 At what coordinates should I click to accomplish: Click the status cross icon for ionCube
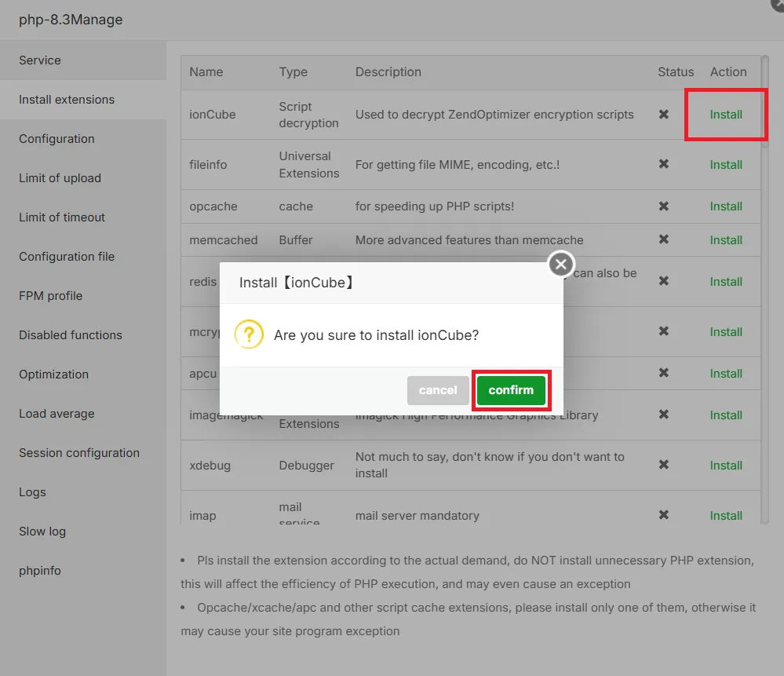point(663,114)
